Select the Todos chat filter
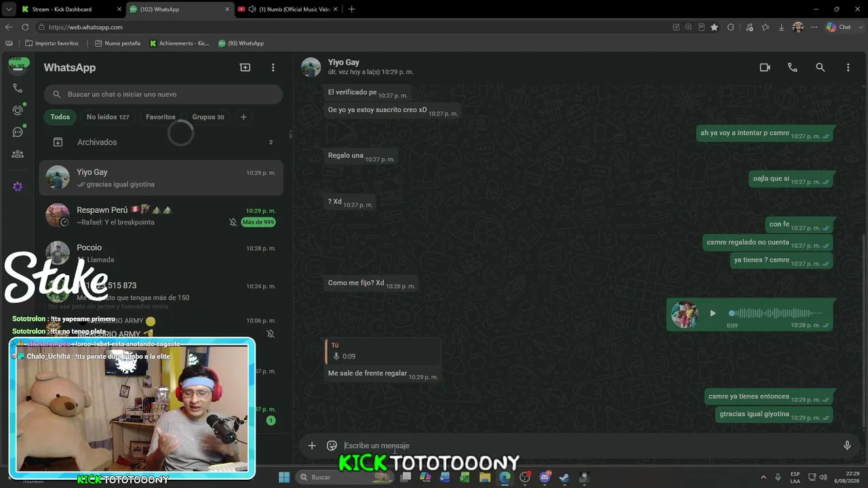 click(x=60, y=117)
